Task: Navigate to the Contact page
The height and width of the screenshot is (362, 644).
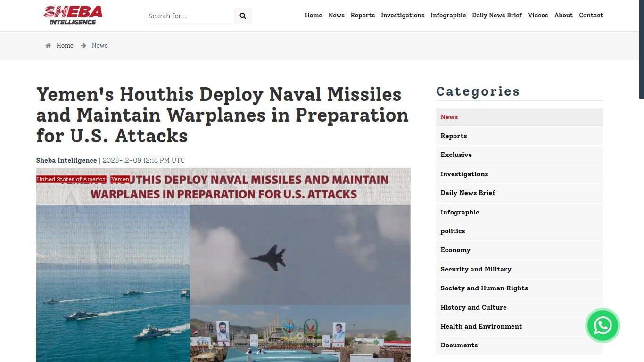Action: [591, 16]
